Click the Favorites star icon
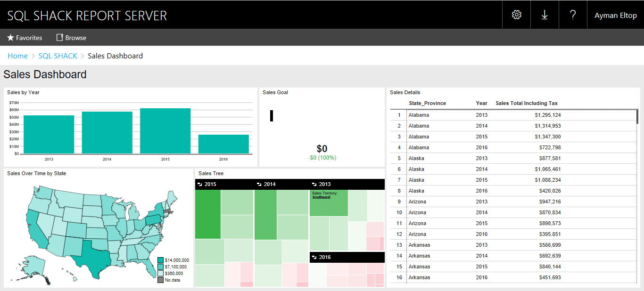 tap(10, 37)
